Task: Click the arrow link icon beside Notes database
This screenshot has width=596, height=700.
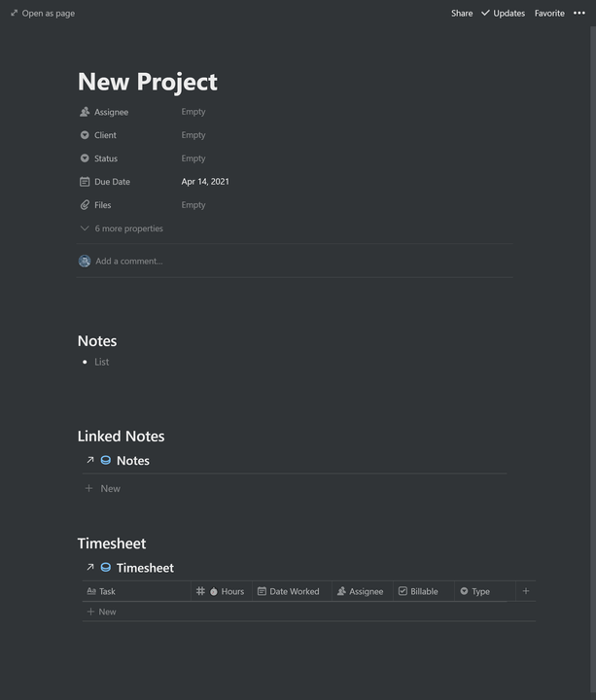Action: point(90,460)
